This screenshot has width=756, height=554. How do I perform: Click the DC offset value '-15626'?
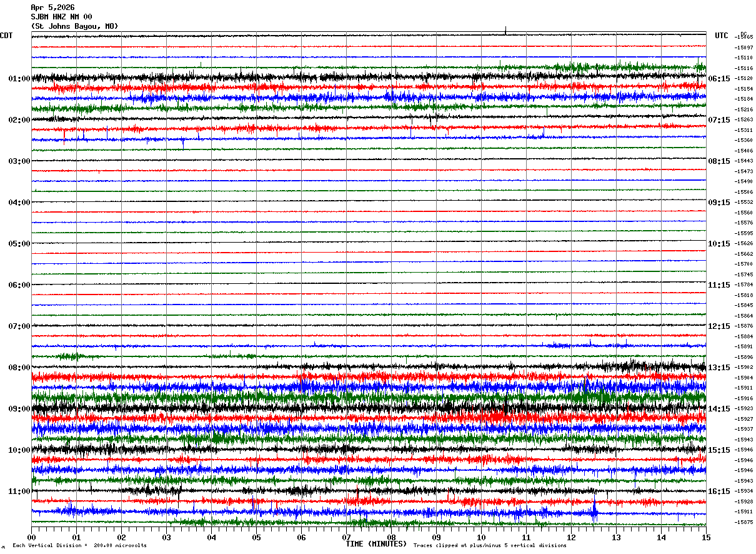(744, 244)
